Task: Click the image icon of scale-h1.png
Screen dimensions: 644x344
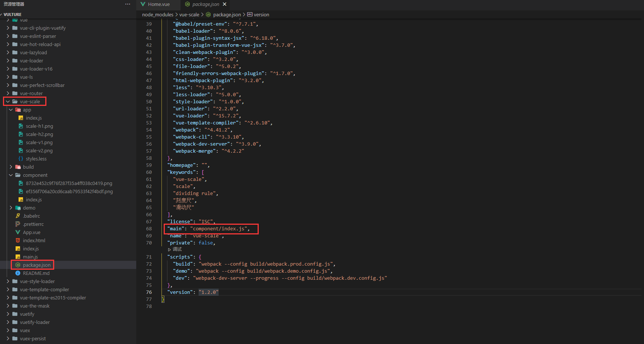Action: (21, 126)
